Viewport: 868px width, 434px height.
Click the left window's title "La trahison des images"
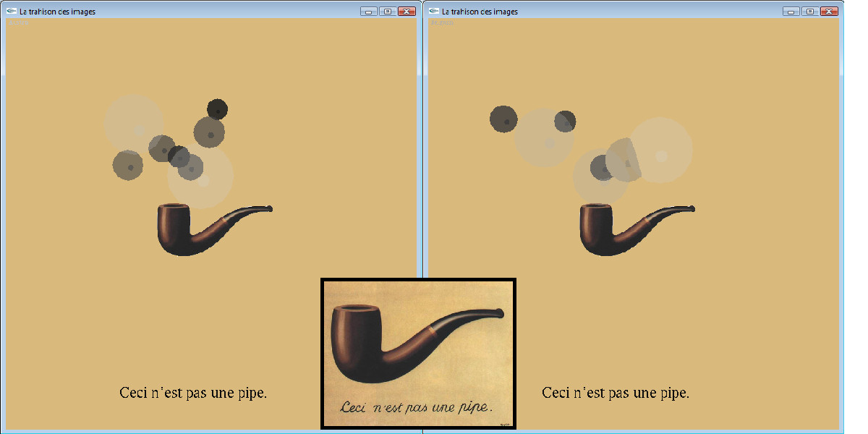(x=57, y=12)
